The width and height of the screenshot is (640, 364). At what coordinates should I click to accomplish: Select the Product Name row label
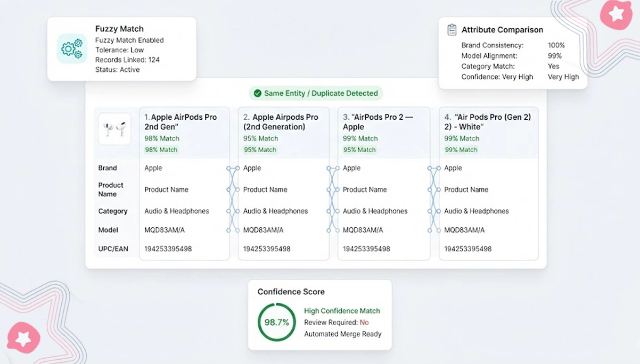111,189
